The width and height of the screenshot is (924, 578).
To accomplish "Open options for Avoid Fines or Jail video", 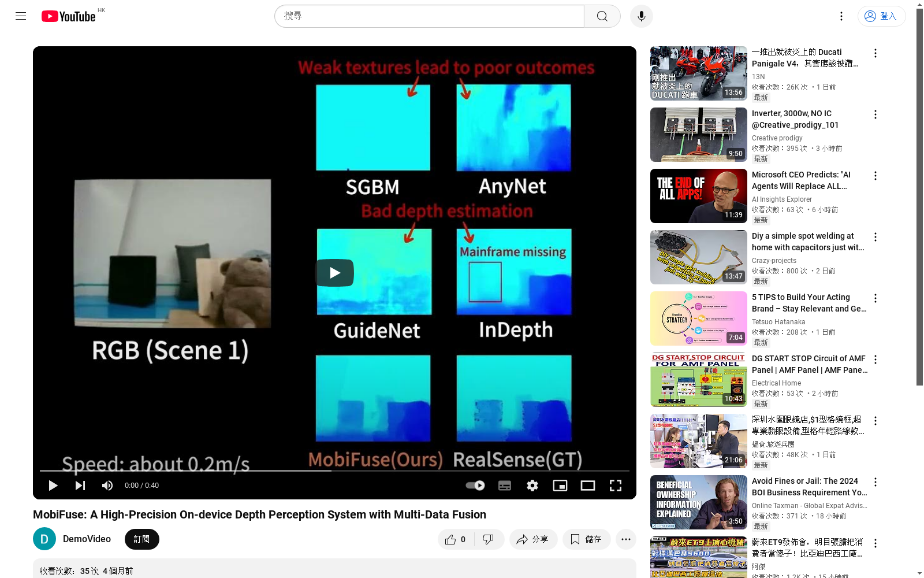I will tap(875, 482).
